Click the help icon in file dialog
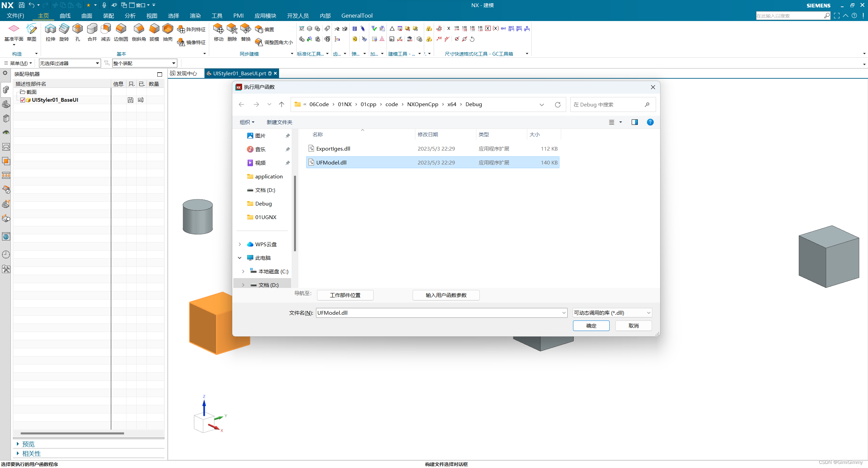Screen dimensions: 868x468 point(650,122)
